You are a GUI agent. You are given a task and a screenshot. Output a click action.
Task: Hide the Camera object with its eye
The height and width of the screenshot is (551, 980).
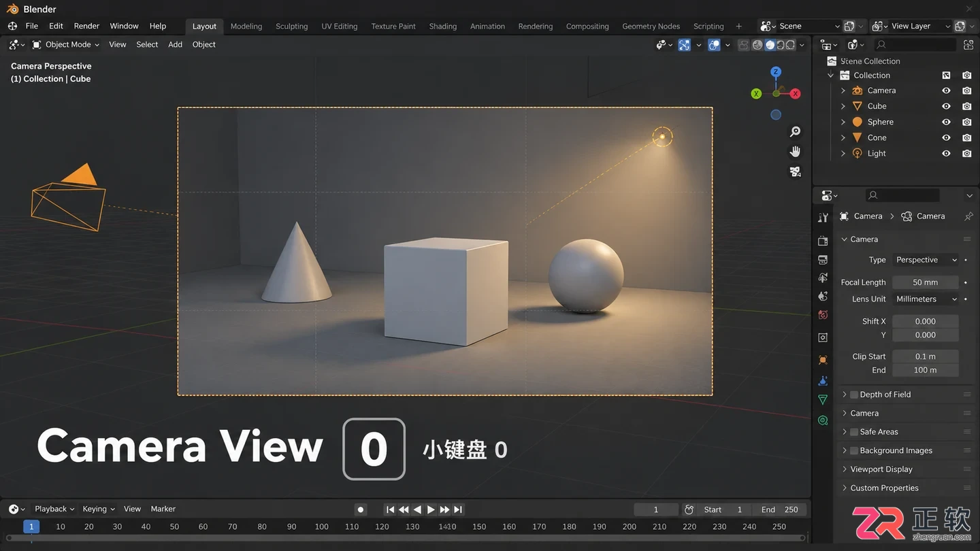pyautogui.click(x=946, y=90)
